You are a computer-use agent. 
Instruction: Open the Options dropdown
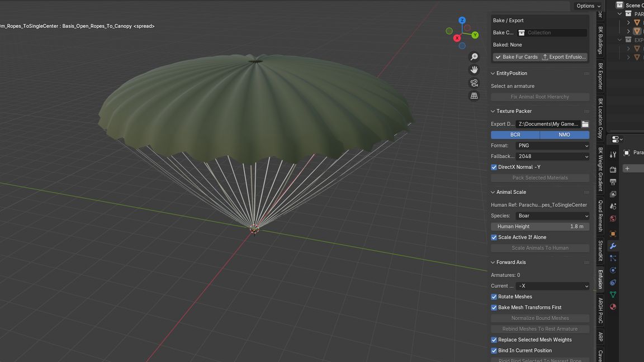[588, 6]
